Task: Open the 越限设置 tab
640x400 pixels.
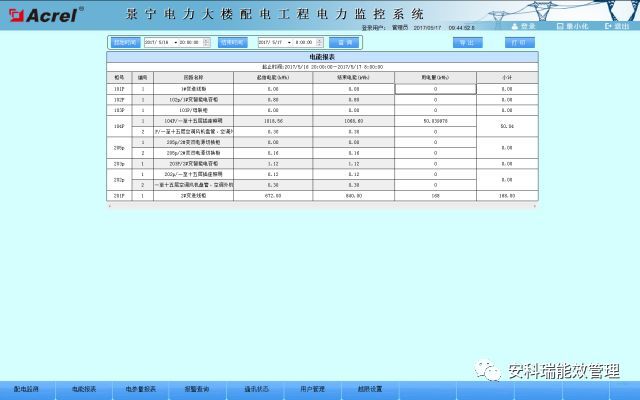Action: point(369,388)
